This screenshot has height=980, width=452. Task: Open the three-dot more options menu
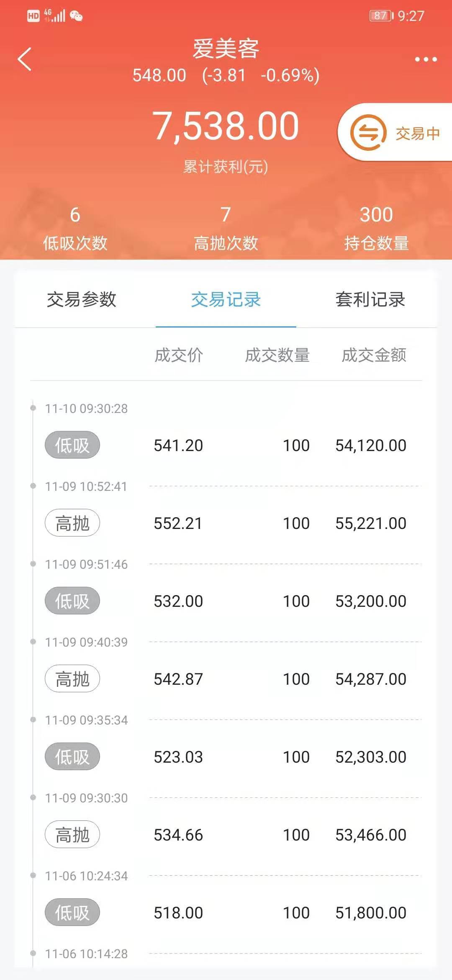(426, 59)
